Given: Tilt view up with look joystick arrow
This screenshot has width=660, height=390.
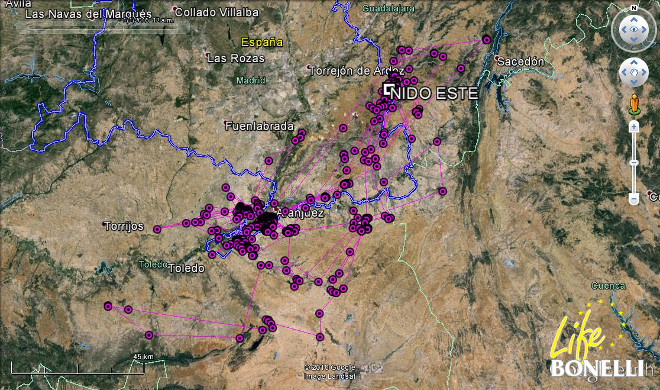Looking at the screenshot, I should click(633, 20).
